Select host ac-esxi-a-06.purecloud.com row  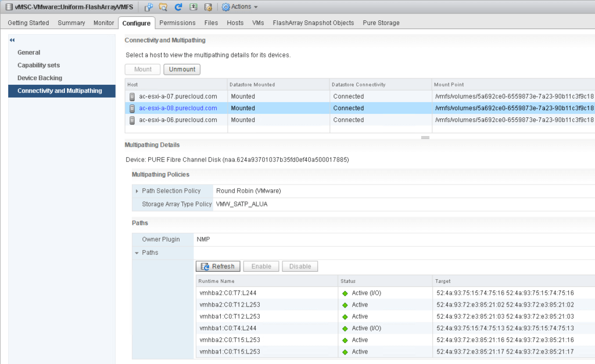360,120
